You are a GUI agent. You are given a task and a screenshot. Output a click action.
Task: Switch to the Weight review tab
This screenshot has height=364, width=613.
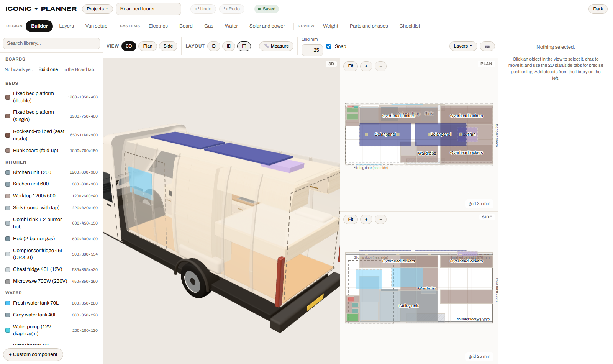point(331,26)
